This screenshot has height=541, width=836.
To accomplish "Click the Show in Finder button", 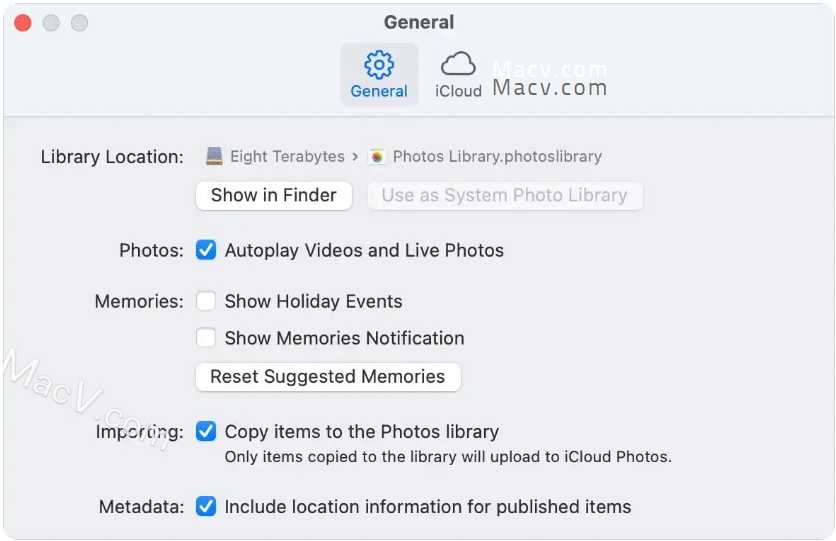I will tap(274, 196).
